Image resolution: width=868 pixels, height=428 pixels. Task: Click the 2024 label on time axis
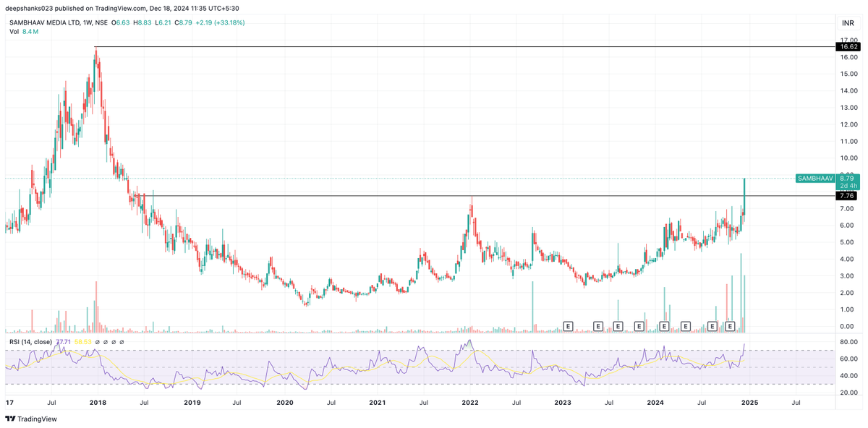click(655, 402)
